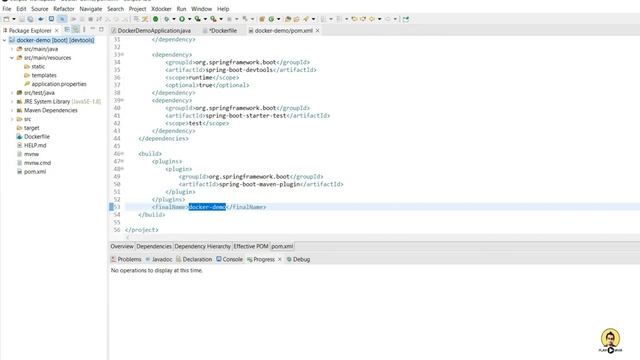Open the Dependency Hierarchy tab
The image size is (640, 360).
click(x=202, y=247)
